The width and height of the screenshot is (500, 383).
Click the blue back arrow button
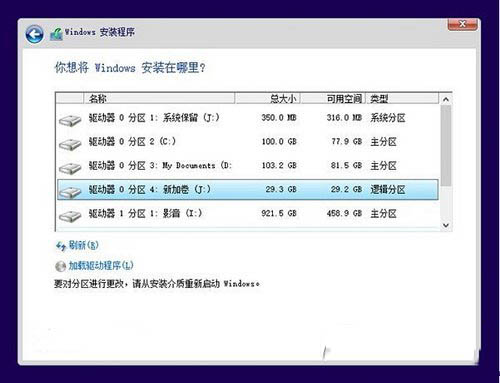click(34, 34)
